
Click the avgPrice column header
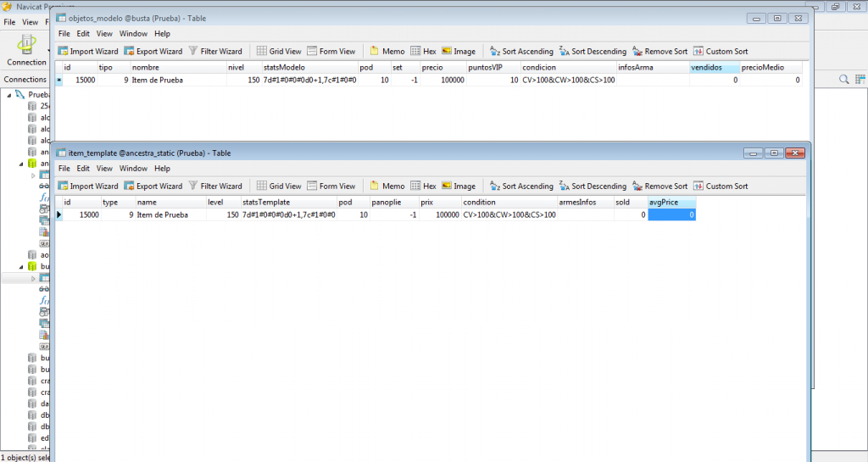[x=671, y=203]
